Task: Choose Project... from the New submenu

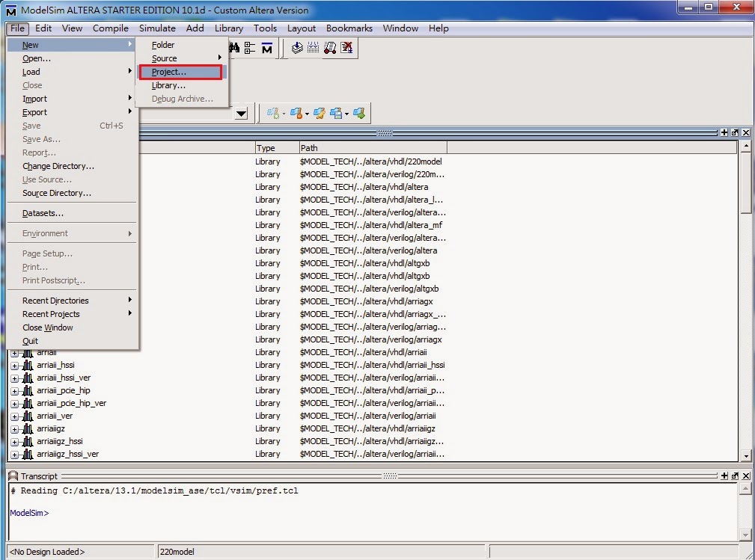Action: [182, 72]
